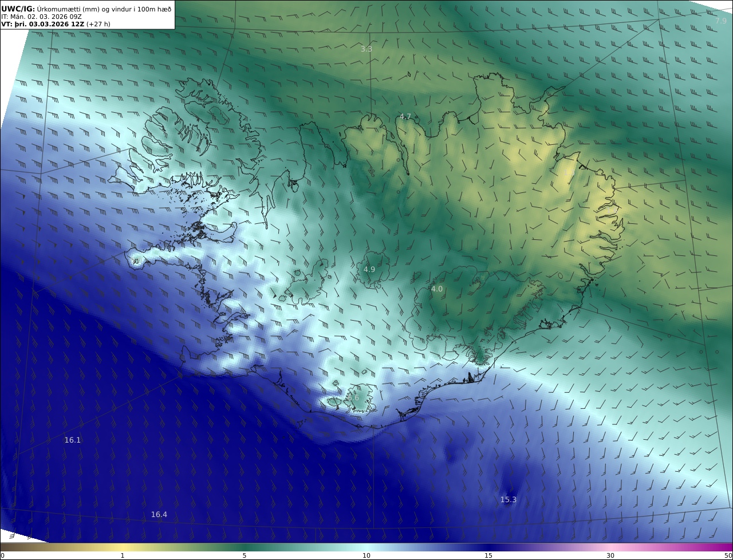The image size is (733, 560).
Task: Click the colorbar tick label 15
Action: [488, 555]
